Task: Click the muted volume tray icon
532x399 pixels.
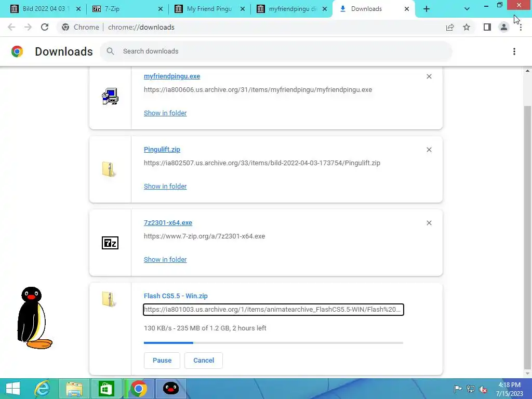Action: (484, 389)
